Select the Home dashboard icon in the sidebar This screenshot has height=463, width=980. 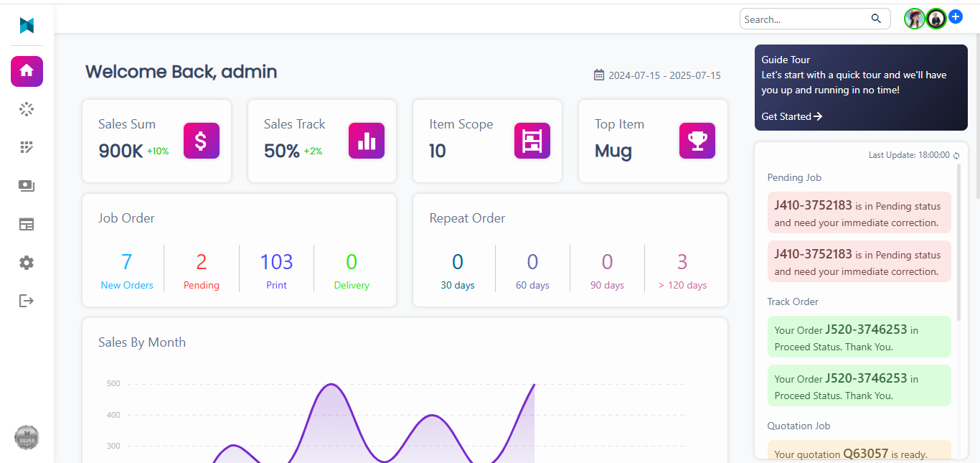click(27, 71)
